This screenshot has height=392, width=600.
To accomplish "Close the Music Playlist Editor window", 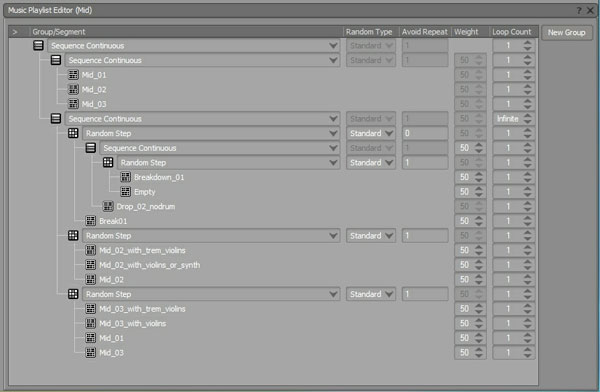I will (x=590, y=10).
